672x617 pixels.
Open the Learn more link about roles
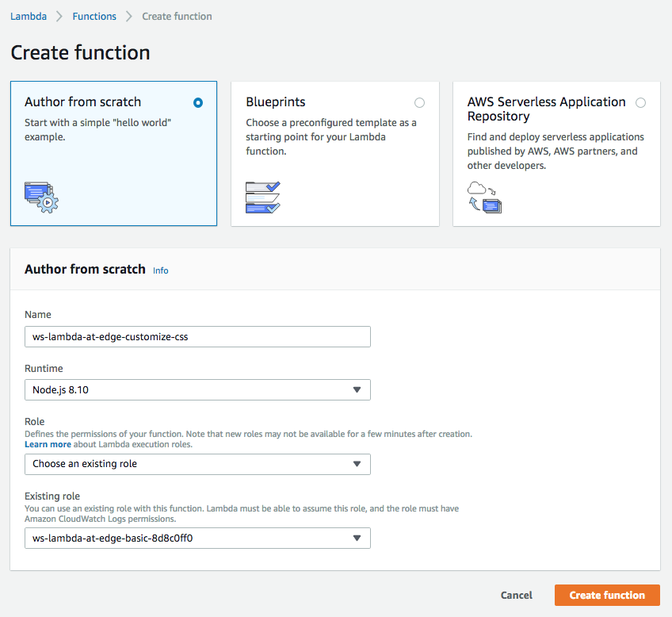(48, 444)
